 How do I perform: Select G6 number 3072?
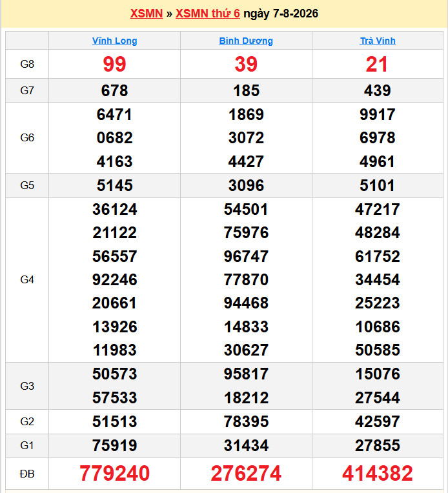(246, 137)
